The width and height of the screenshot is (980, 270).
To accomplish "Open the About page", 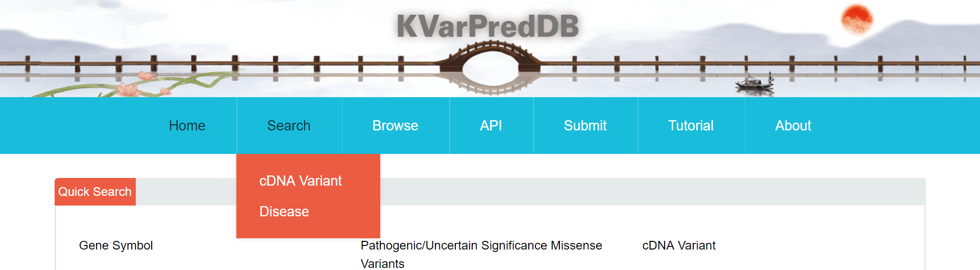I will coord(793,126).
